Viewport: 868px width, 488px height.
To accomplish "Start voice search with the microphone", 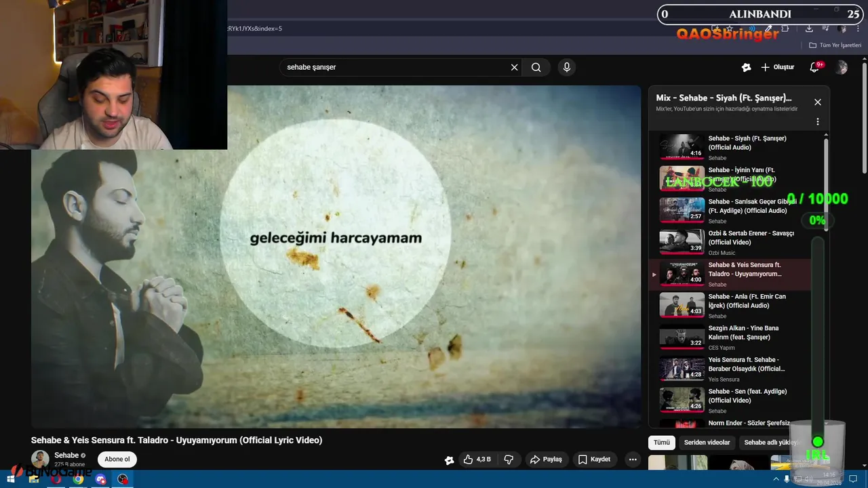I will (567, 67).
